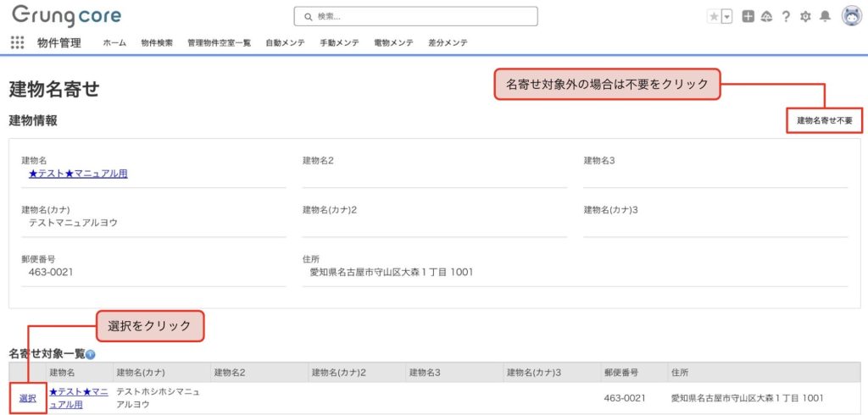Open the setup gear icon

click(805, 17)
